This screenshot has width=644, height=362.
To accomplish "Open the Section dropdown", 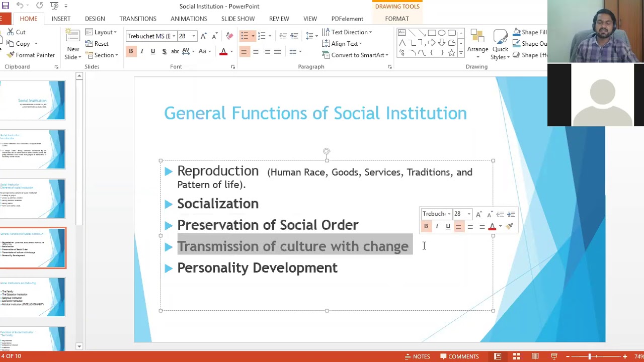I will [x=101, y=55].
